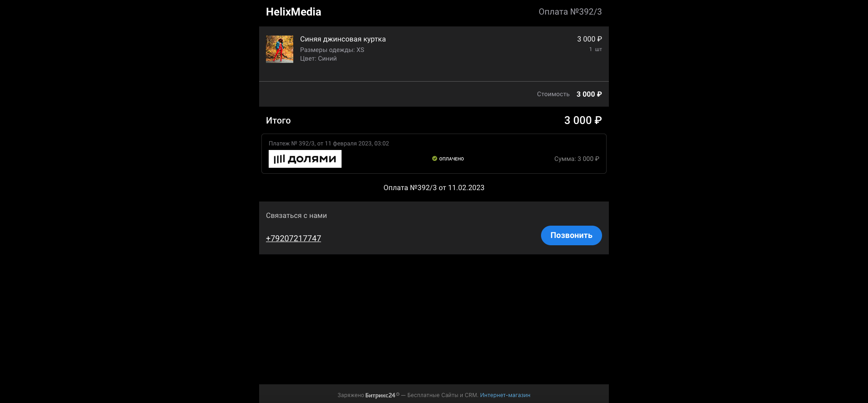The image size is (868, 403).
Task: Click the Долями payment logo
Action: click(x=305, y=159)
